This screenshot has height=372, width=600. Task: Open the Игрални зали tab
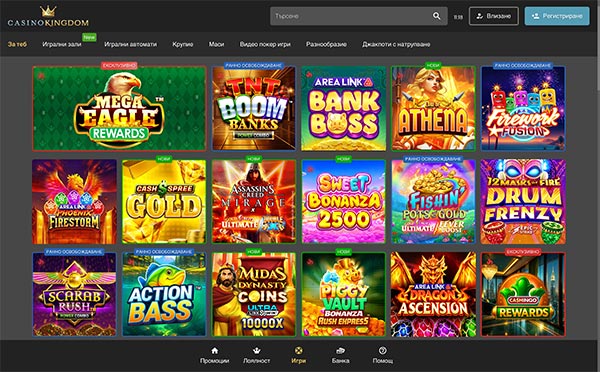pyautogui.click(x=62, y=44)
